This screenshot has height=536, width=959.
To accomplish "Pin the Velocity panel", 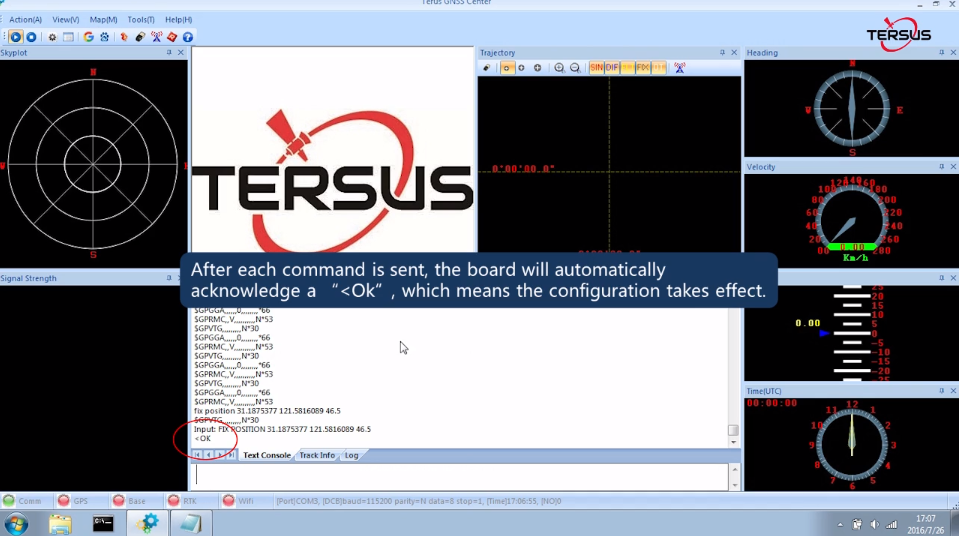I will point(941,166).
